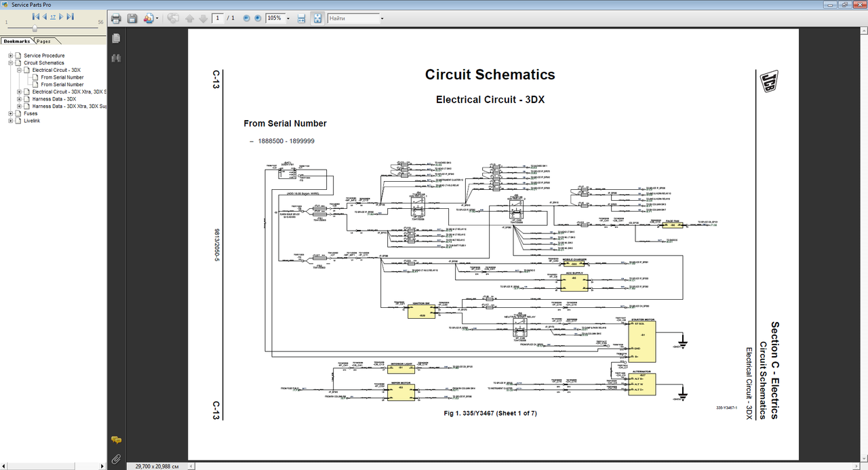
Task: Click the horizontal scrollbar's right arrow
Action: [x=855, y=466]
